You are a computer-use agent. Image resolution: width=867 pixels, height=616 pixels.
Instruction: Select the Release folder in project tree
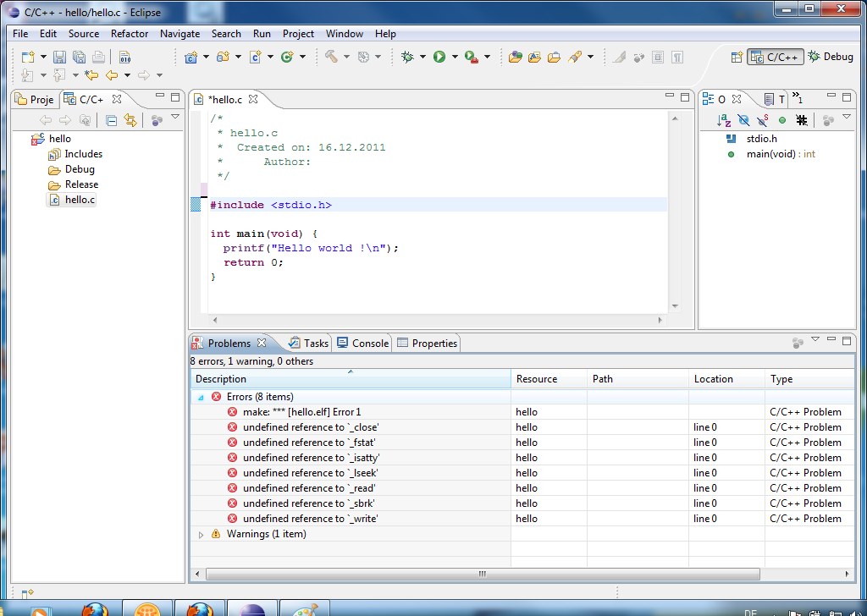81,184
